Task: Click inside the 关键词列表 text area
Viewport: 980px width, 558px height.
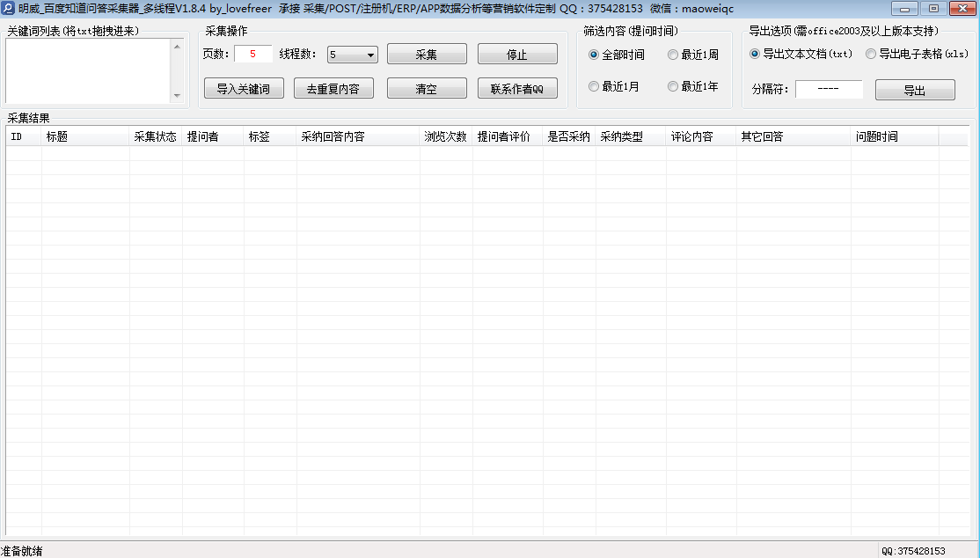Action: coord(88,70)
